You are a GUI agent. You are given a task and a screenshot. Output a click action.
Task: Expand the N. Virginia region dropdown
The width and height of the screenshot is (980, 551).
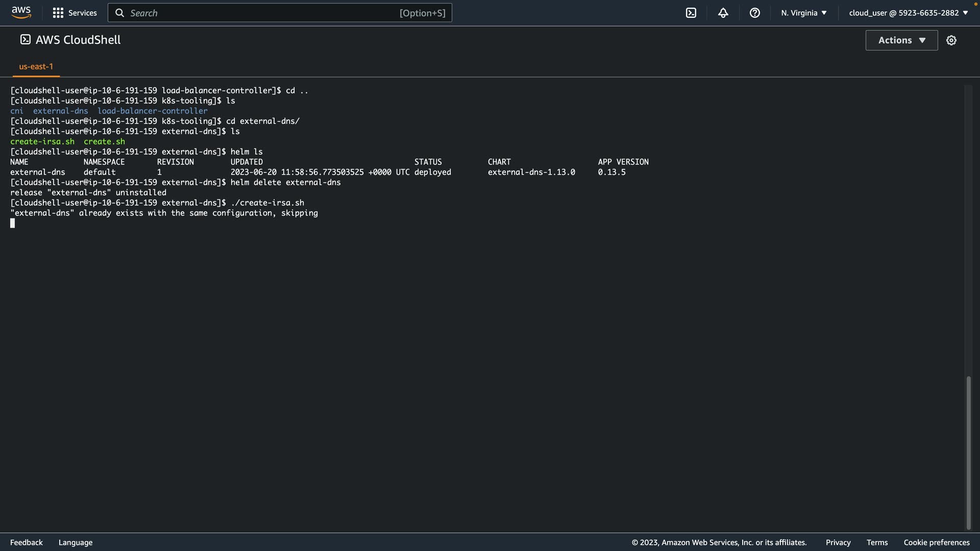(803, 13)
